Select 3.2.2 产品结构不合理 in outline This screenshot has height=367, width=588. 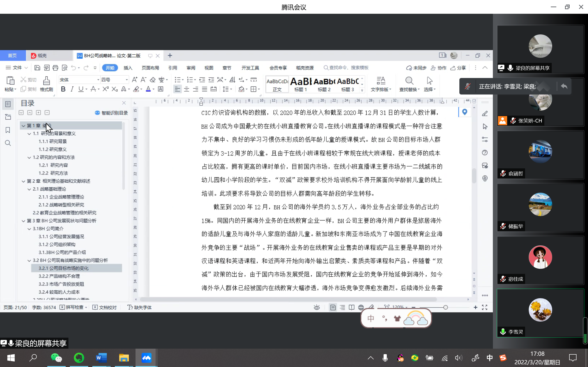click(x=59, y=276)
